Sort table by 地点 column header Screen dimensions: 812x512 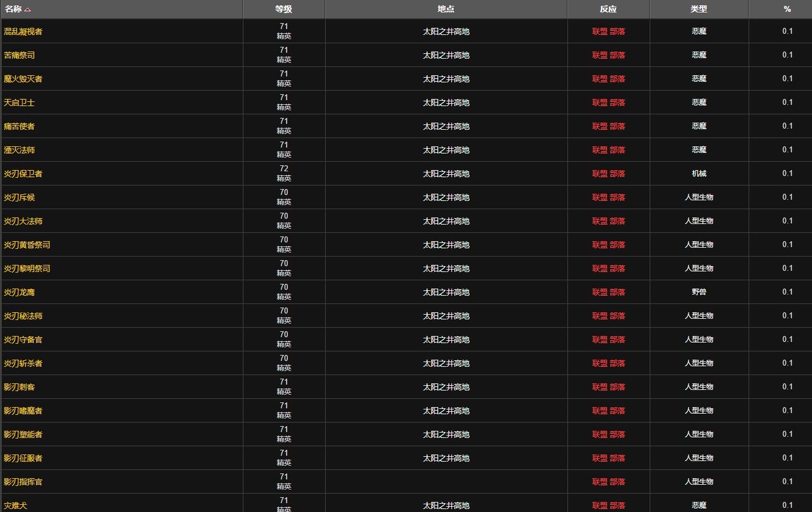pos(446,9)
